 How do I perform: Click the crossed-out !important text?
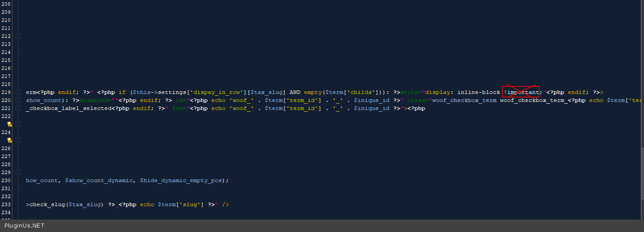(x=521, y=92)
